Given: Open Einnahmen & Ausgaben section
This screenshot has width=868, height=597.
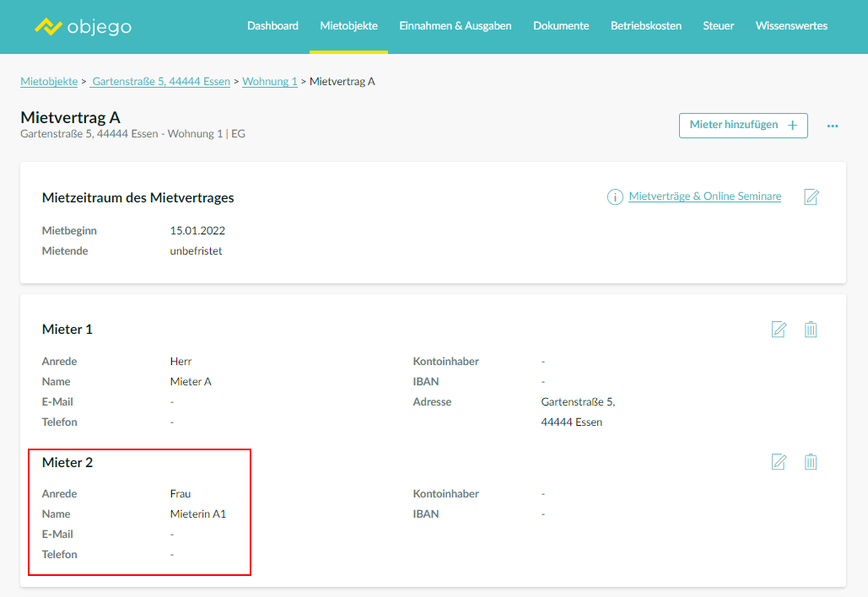Looking at the screenshot, I should pos(455,26).
